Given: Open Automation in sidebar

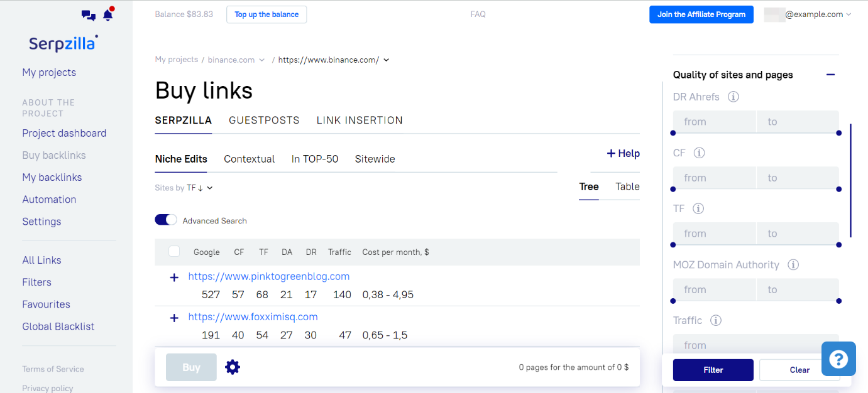Looking at the screenshot, I should click(x=49, y=199).
